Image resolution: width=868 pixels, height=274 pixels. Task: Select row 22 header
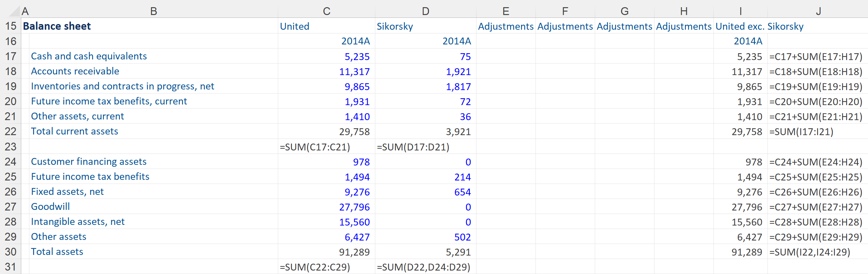click(x=10, y=131)
